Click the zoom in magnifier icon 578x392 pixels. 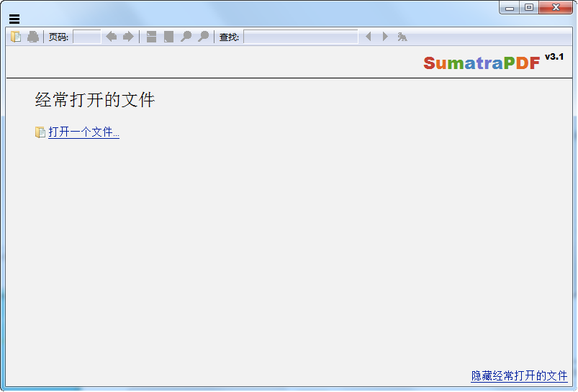pyautogui.click(x=203, y=37)
